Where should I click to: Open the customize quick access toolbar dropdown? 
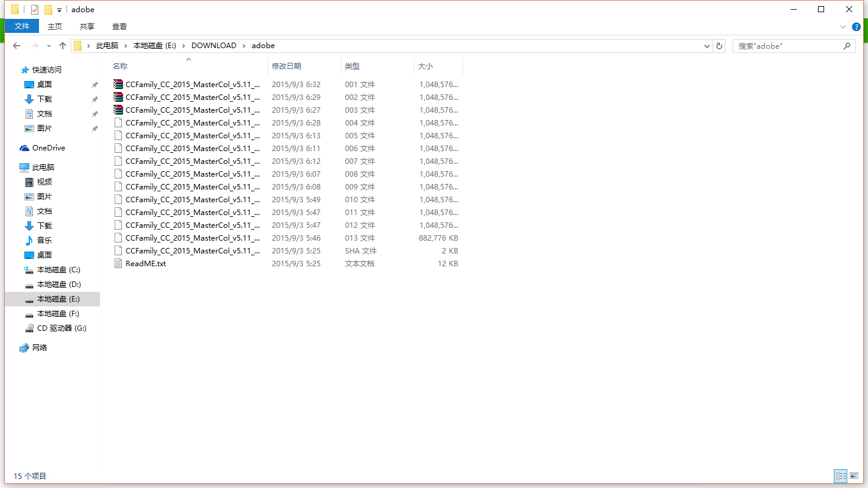point(59,10)
